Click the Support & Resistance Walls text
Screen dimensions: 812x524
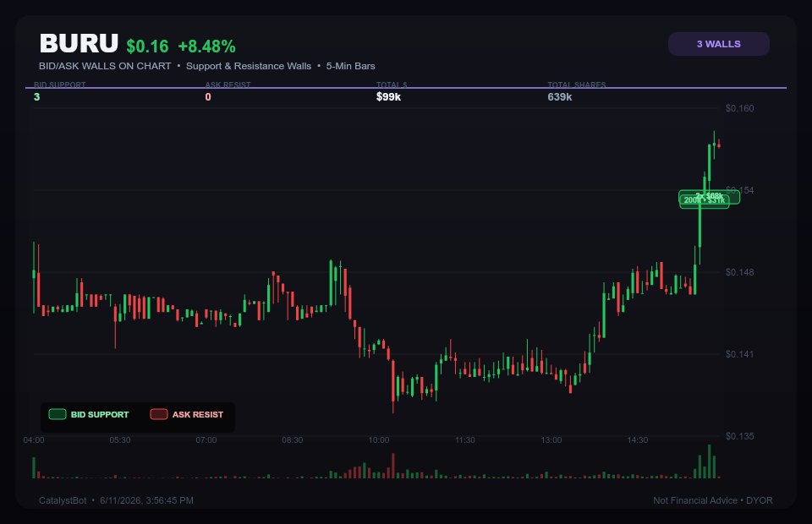tap(249, 66)
